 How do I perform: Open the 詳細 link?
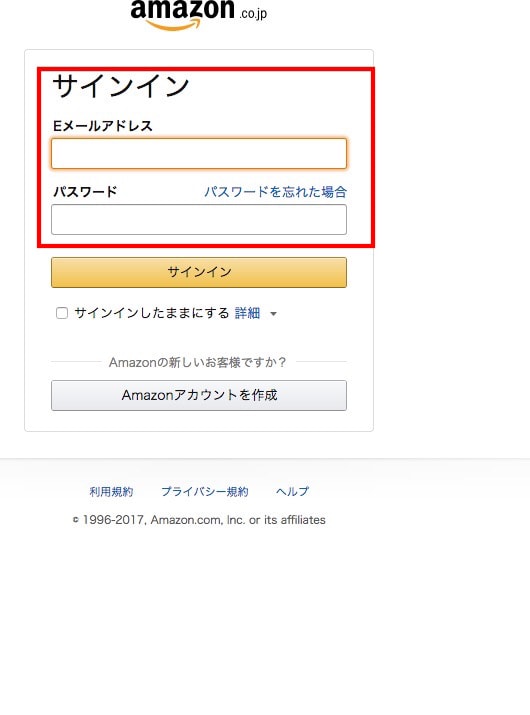[x=247, y=313]
